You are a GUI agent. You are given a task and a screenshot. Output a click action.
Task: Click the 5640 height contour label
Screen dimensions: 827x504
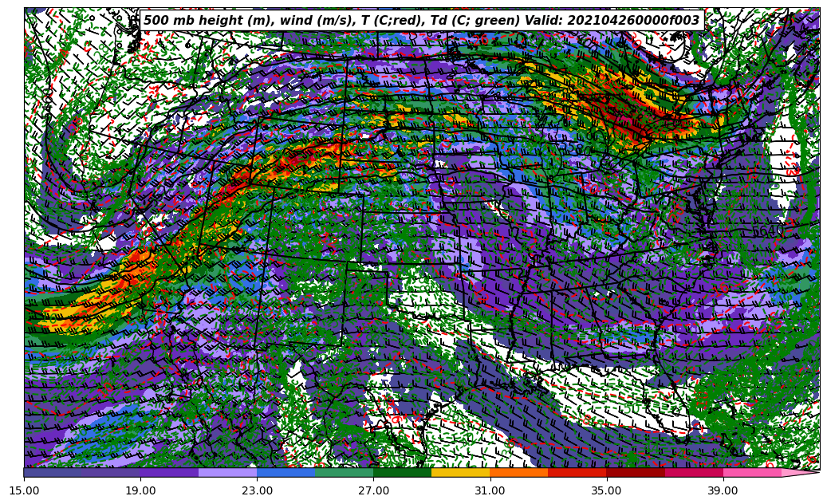pos(767,230)
